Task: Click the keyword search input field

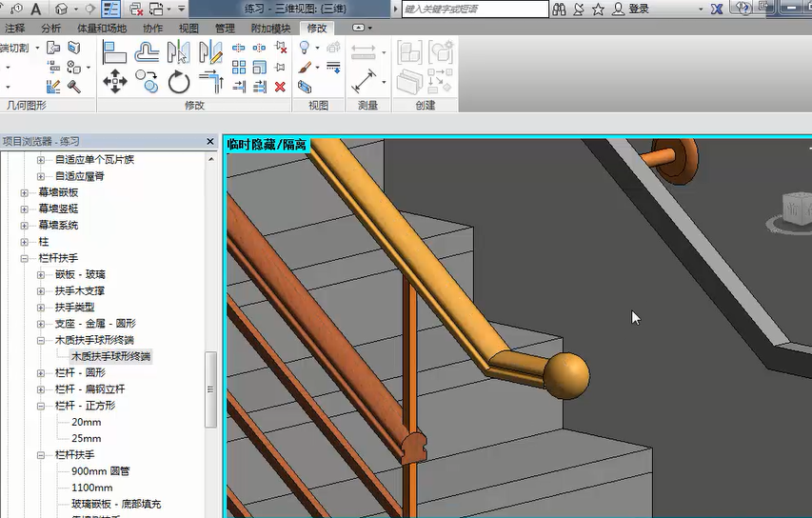Action: (x=474, y=9)
